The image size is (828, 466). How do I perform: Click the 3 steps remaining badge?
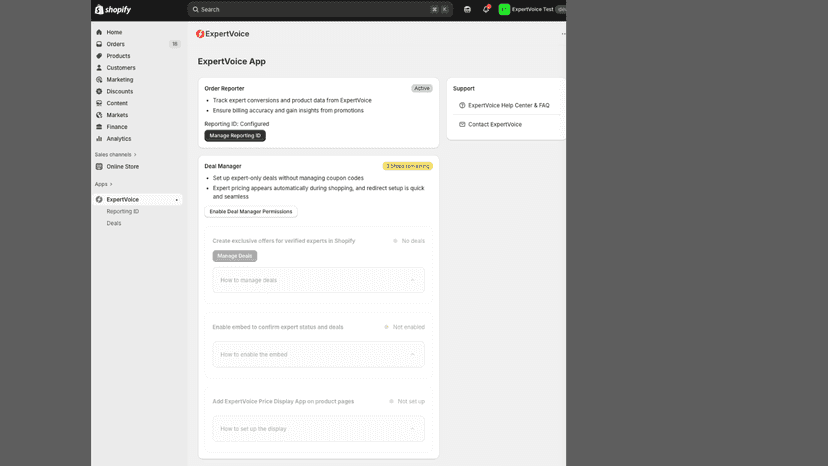coord(408,166)
